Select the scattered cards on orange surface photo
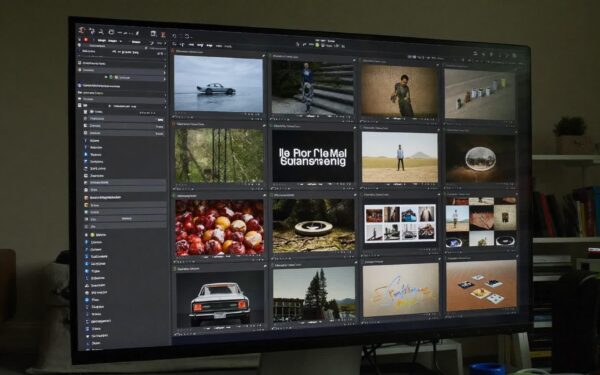This screenshot has width=600, height=375. [481, 286]
